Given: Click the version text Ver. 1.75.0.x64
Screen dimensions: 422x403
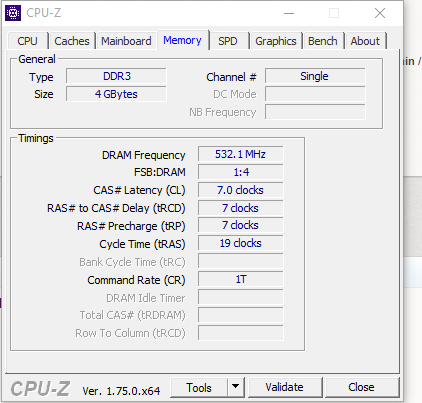Looking at the screenshot, I should coord(121,391).
